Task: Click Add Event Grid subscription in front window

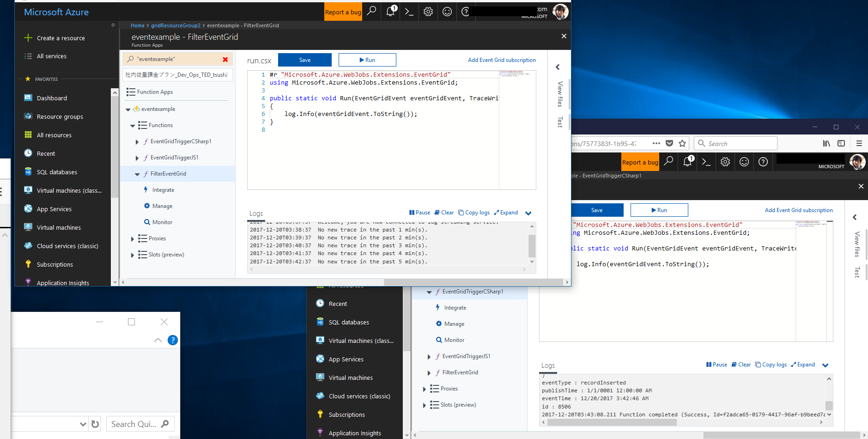Action: click(502, 60)
